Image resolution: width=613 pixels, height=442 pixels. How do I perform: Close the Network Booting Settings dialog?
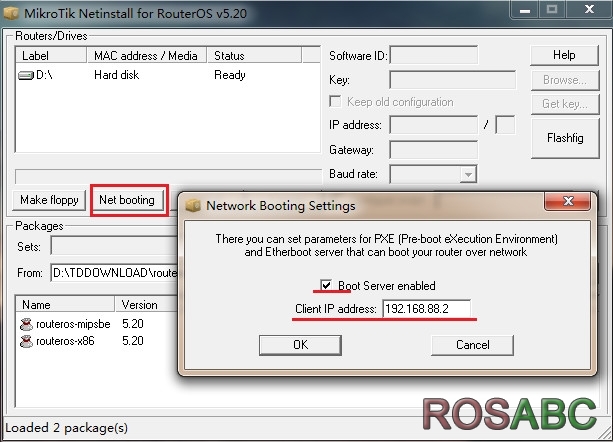point(568,201)
